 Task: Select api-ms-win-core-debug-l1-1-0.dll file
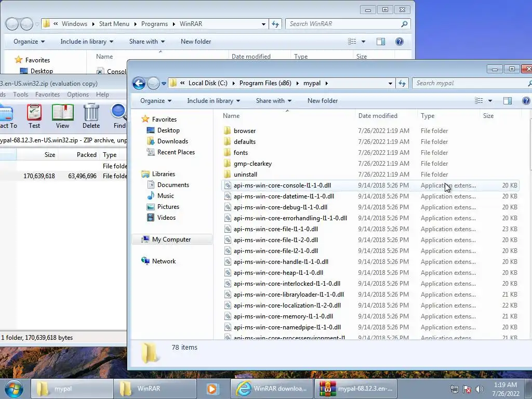click(x=370, y=207)
